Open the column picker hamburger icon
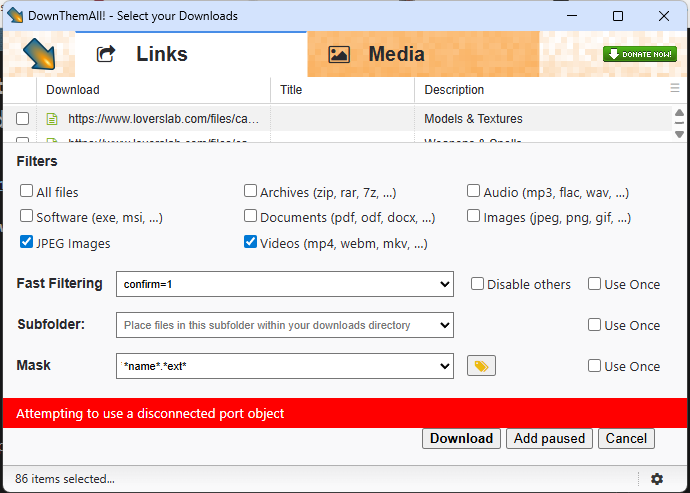Image resolution: width=690 pixels, height=493 pixels. (x=675, y=88)
